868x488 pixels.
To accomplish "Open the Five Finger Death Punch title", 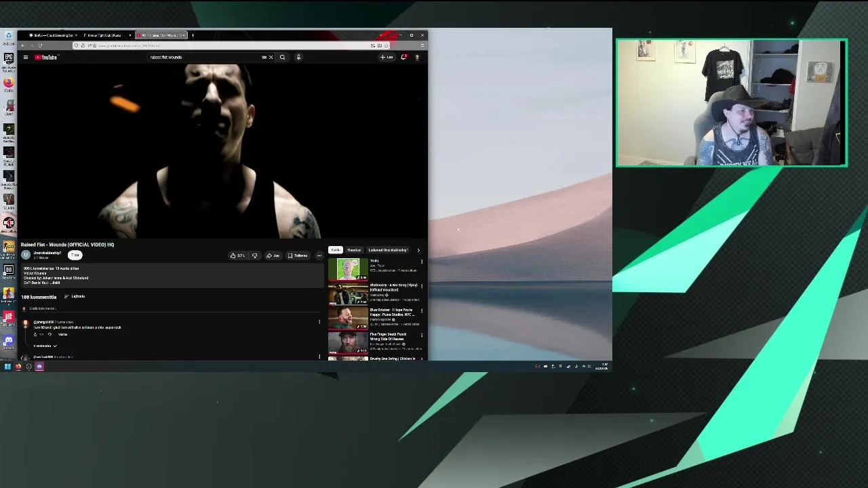I will point(389,336).
